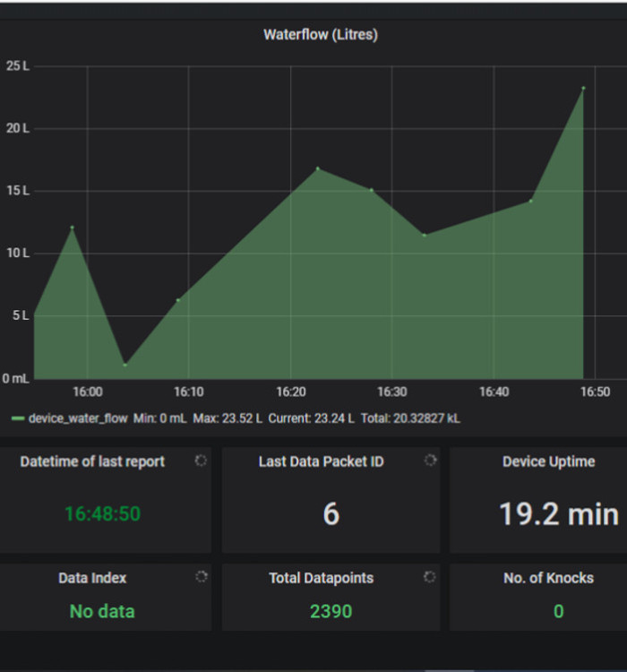Click the Data Index panel title
Screen dimensions: 627x672
click(92, 579)
